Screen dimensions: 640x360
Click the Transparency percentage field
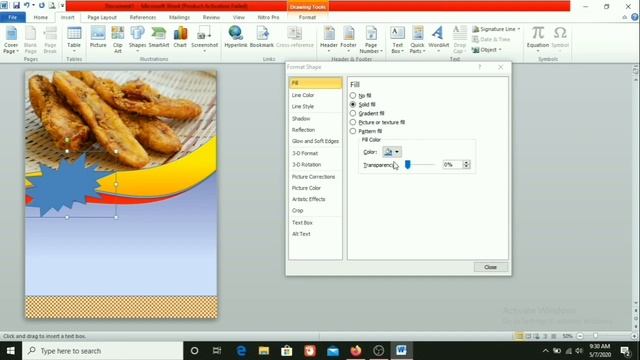click(x=453, y=164)
